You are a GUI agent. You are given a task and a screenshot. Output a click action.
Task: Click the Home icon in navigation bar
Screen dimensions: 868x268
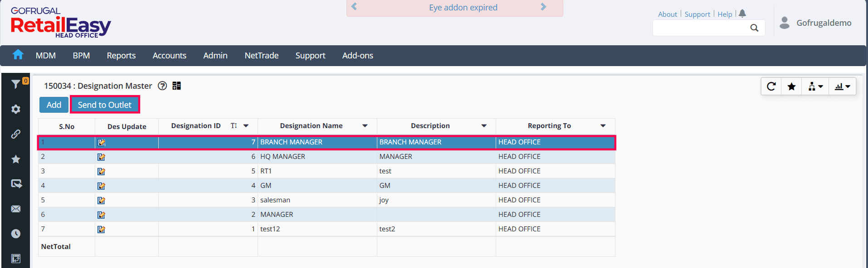click(x=18, y=55)
